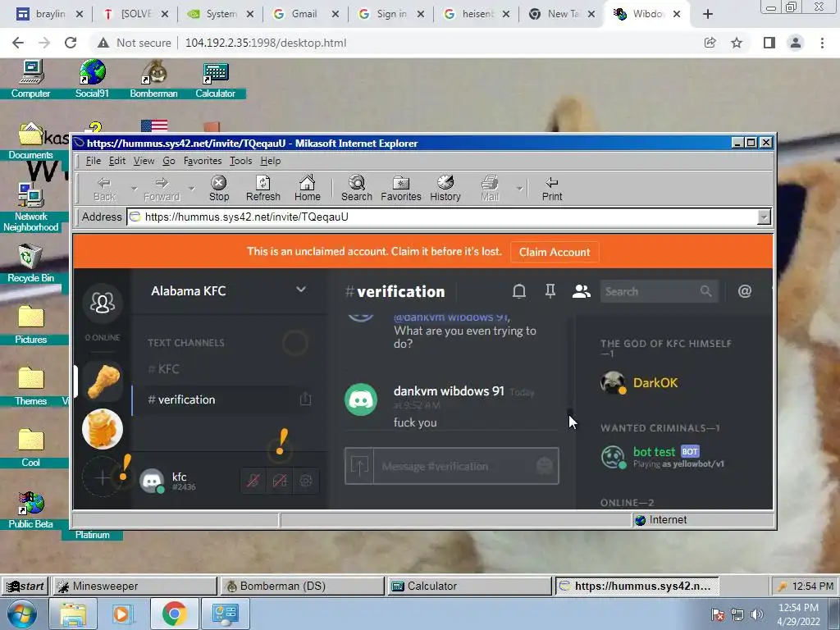840x630 pixels.
Task: Switch to Bomberman (DS) taskbar item
Action: coord(302,586)
